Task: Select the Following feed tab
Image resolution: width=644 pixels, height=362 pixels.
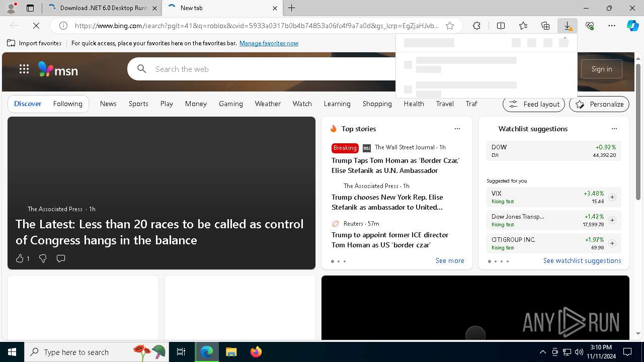Action: [67, 104]
